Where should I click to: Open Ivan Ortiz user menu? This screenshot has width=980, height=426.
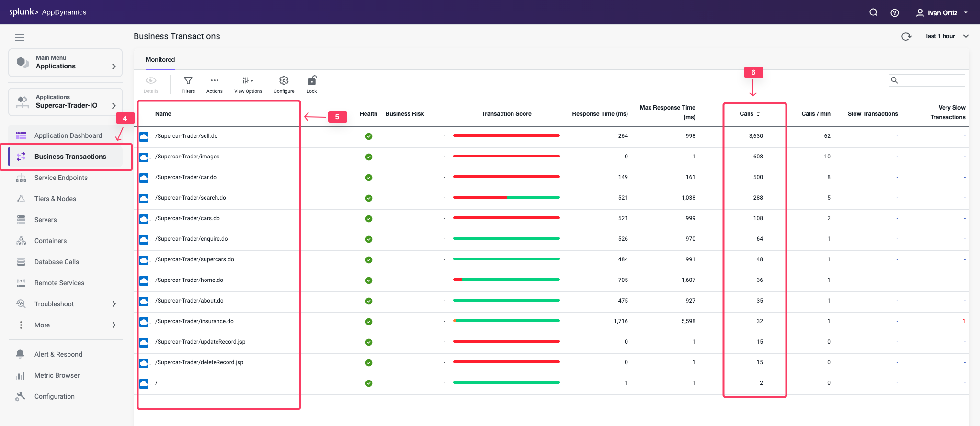coord(942,13)
